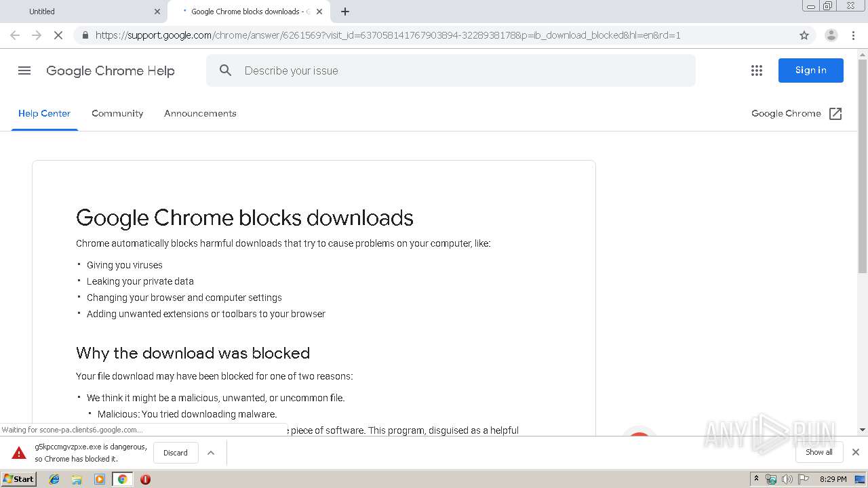This screenshot has height=488, width=868.
Task: Go to Google Chrome Help home
Action: (x=111, y=70)
